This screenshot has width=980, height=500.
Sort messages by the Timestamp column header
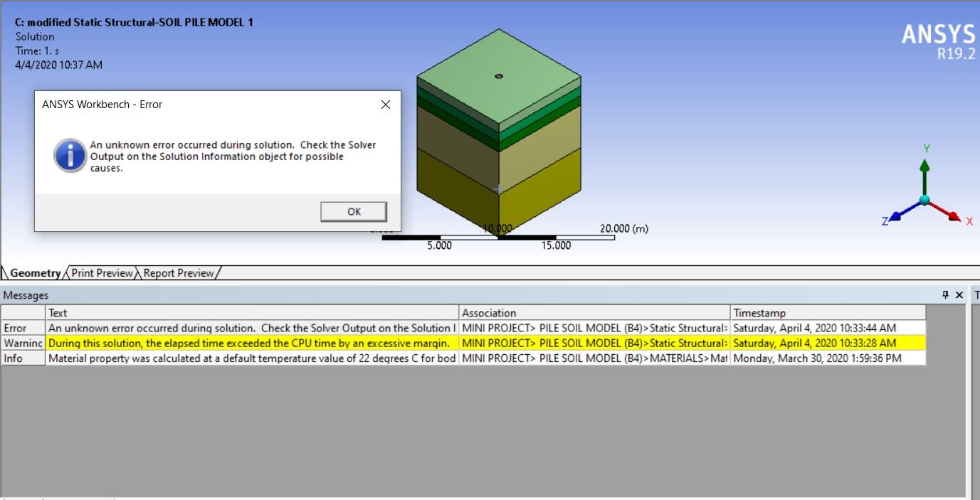pyautogui.click(x=828, y=313)
